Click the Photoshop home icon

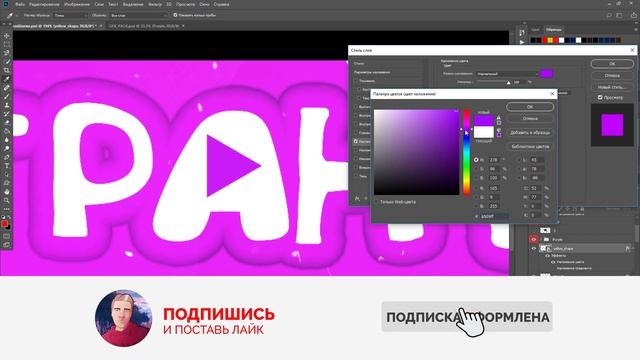(6, 4)
